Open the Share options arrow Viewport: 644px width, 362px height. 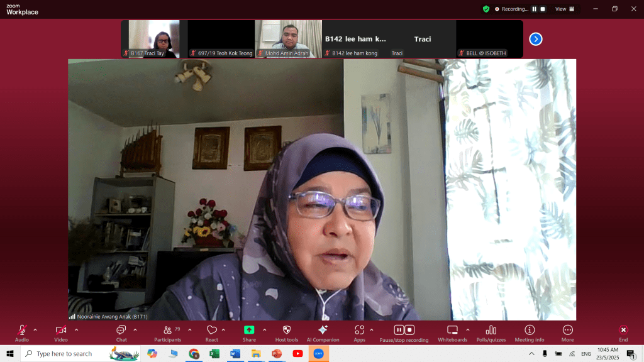(264, 329)
